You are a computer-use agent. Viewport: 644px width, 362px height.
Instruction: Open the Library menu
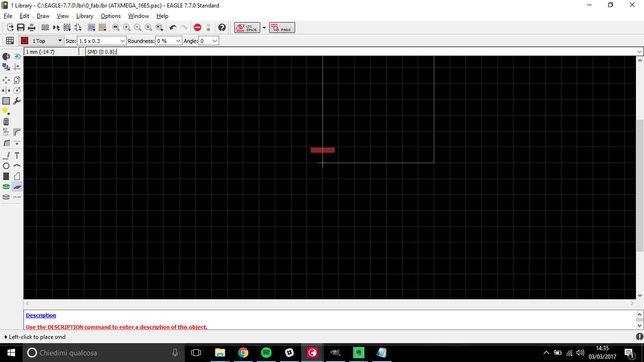point(85,16)
